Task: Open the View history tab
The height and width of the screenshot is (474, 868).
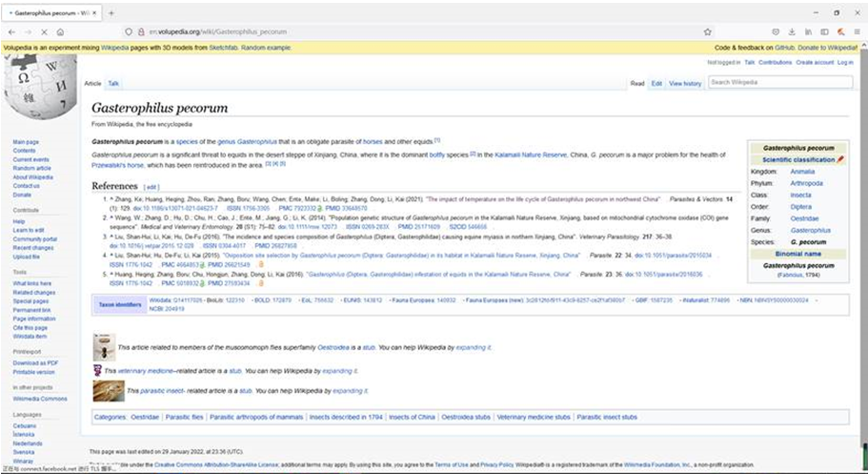Action: (685, 84)
